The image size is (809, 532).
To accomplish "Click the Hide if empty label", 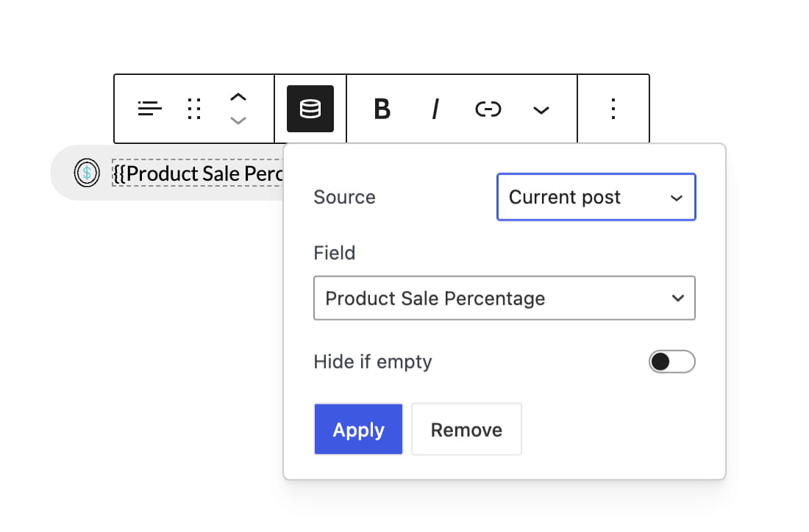I will coord(373,362).
